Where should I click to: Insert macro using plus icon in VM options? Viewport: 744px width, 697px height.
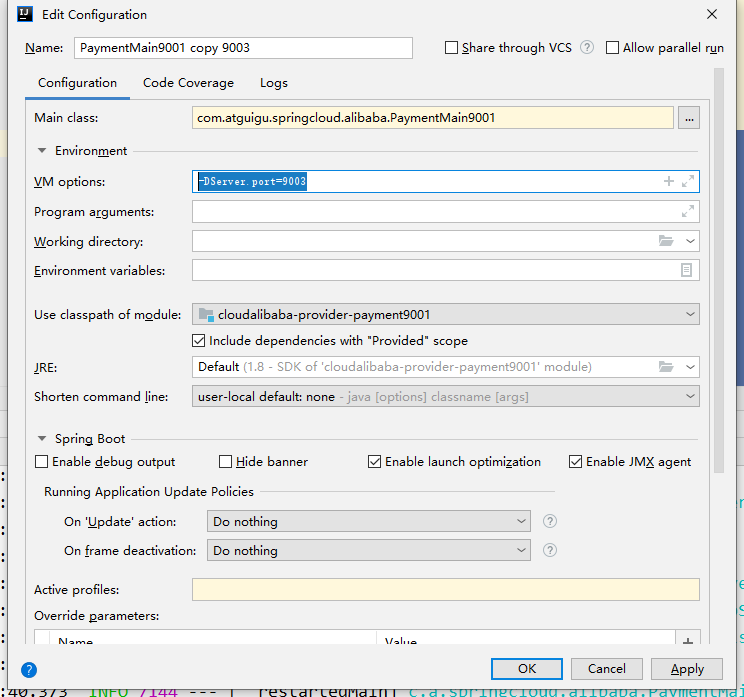[669, 181]
